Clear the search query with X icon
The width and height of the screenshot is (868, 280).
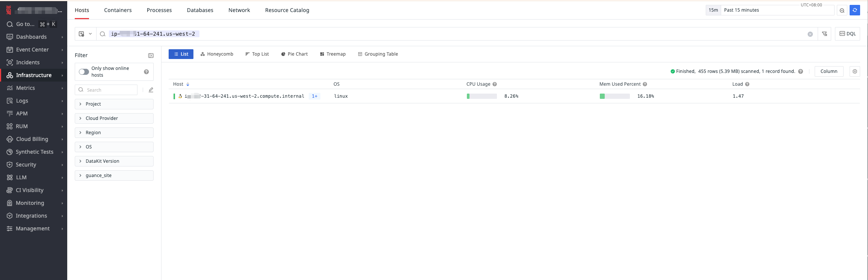(810, 34)
